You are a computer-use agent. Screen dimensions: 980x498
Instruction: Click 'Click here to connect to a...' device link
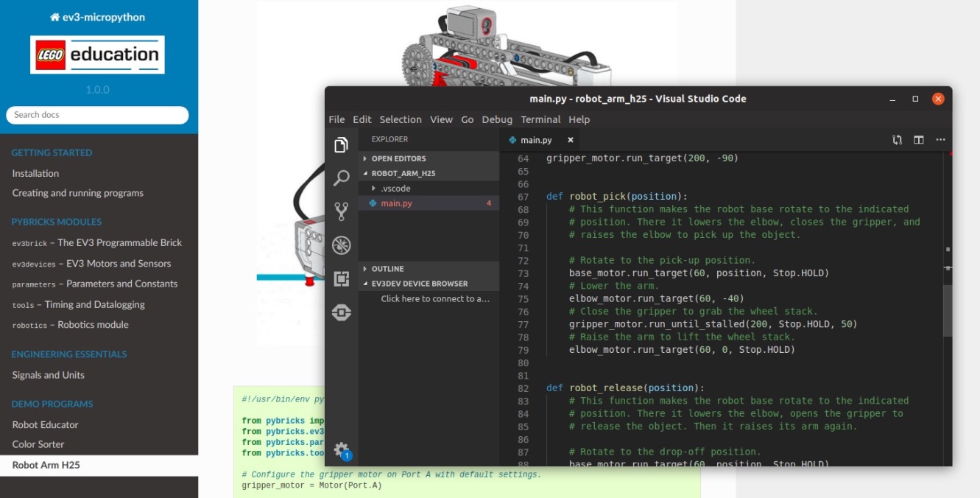click(x=435, y=299)
